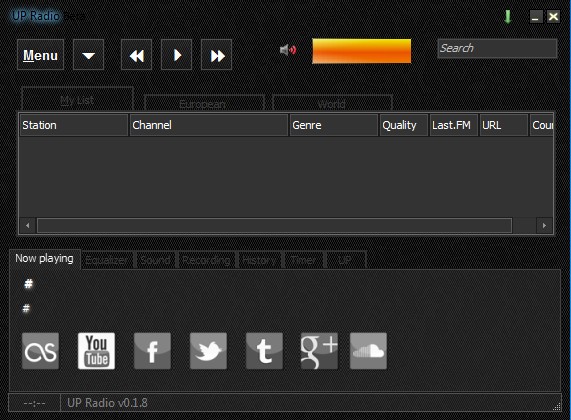Skip to previous station with rewind button
The image size is (571, 420).
tap(137, 55)
